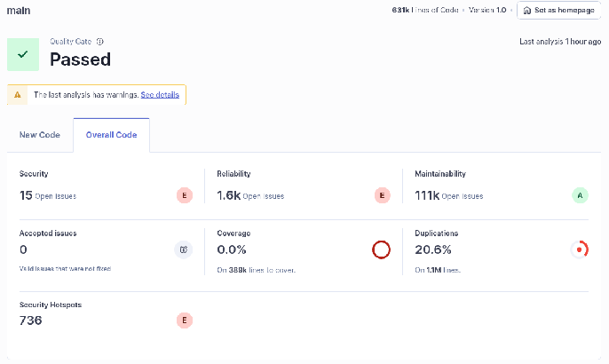This screenshot has width=609, height=364.
Task: Click the Maintainability A rating badge
Action: tap(580, 195)
